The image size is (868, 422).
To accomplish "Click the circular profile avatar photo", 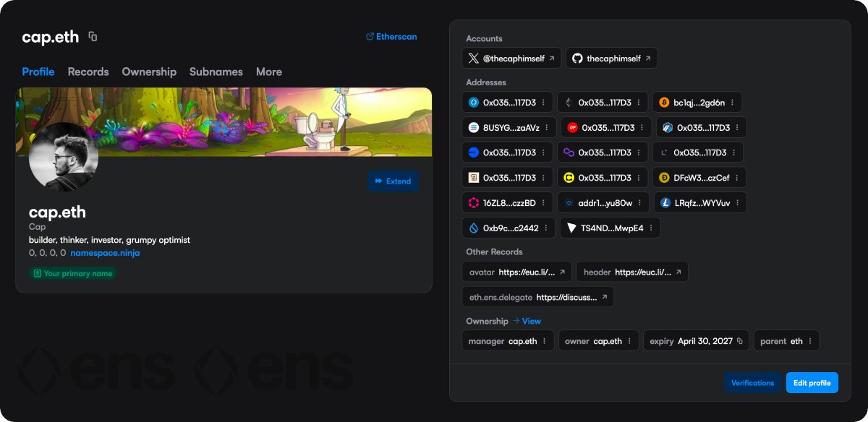I will pyautogui.click(x=64, y=157).
